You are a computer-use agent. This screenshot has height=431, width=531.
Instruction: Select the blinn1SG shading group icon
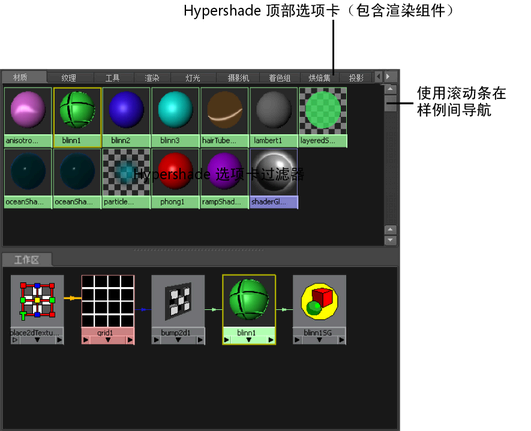tap(319, 301)
